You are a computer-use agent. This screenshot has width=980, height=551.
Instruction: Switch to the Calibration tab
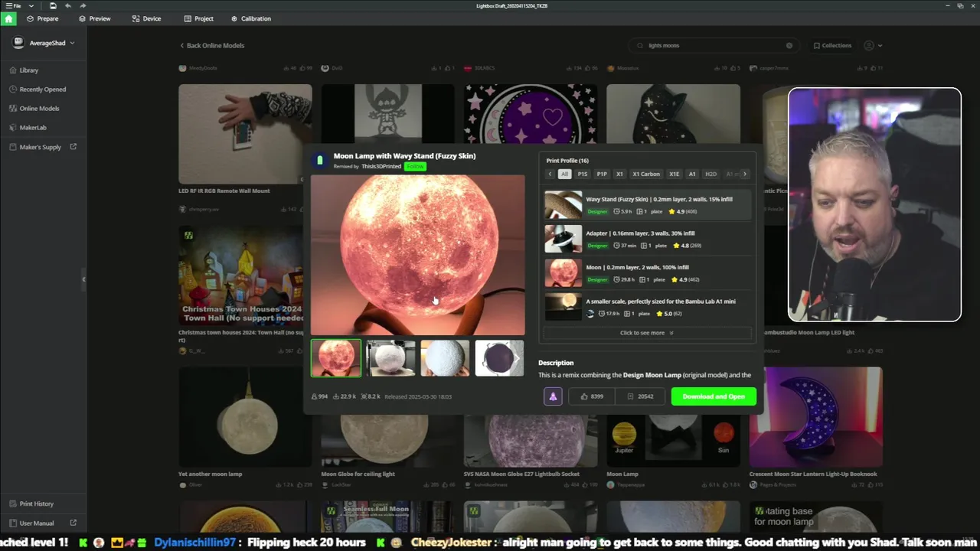tap(250, 18)
